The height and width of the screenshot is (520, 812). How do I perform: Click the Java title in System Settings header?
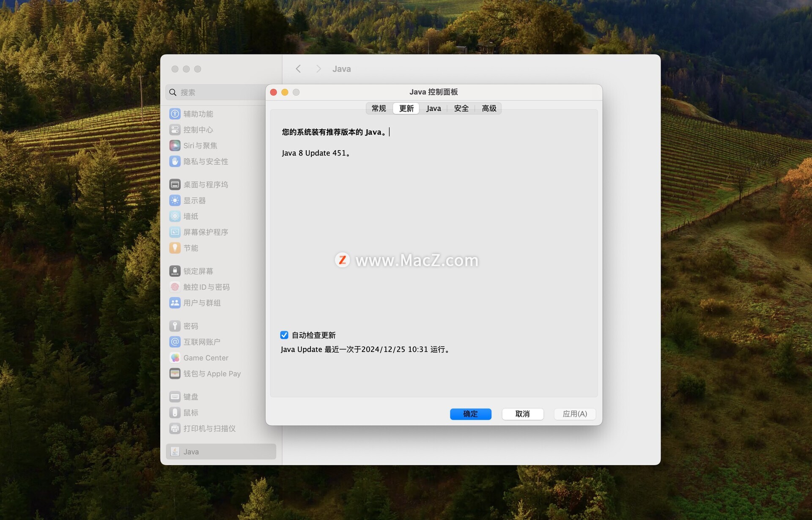pos(342,69)
